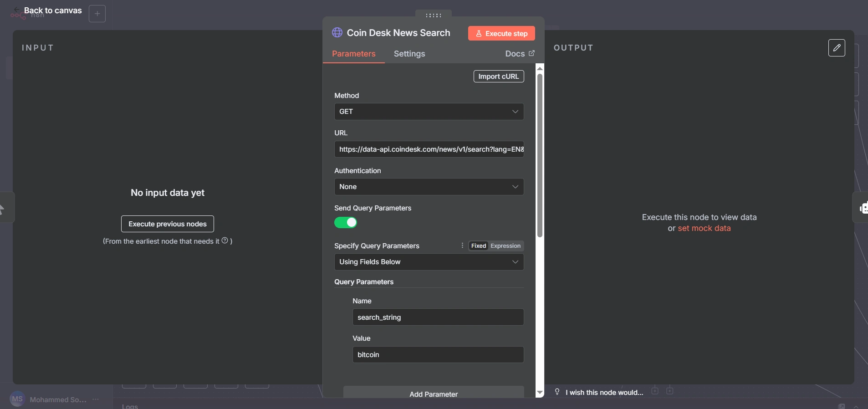
Task: Click the globe icon for Coin Desk News Search
Action: (337, 32)
